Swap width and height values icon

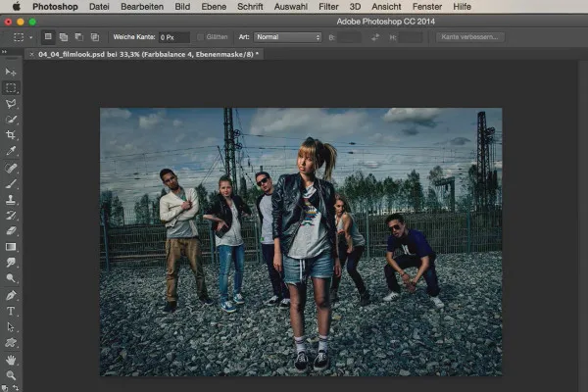click(375, 37)
